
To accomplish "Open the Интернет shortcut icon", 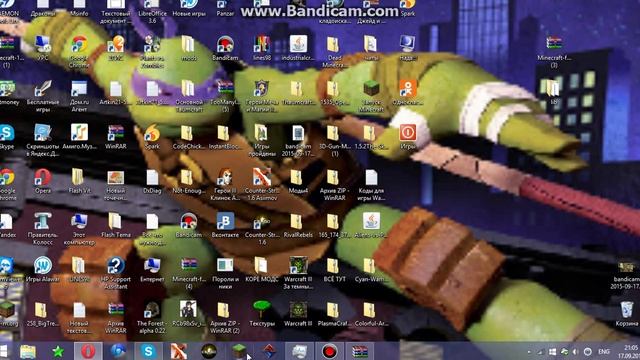I will click(152, 270).
